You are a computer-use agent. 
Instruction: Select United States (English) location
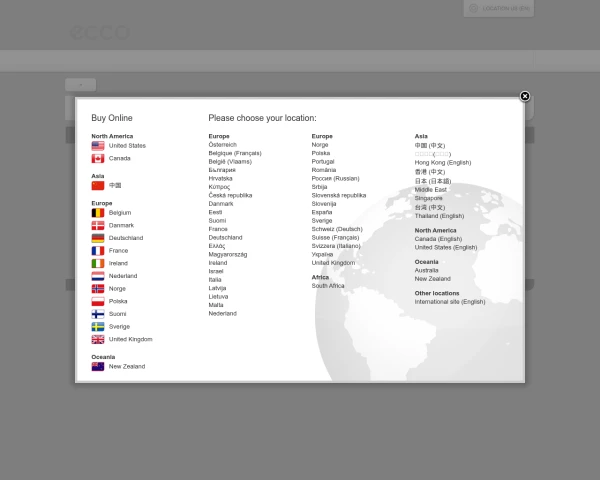tap(446, 247)
